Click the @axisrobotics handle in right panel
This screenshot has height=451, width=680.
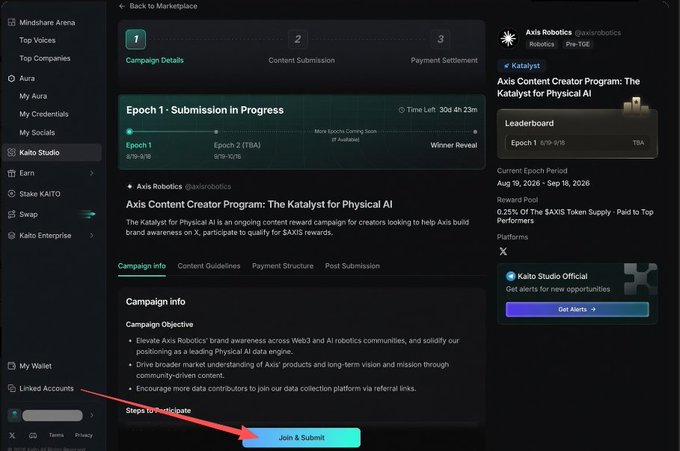[x=597, y=33]
